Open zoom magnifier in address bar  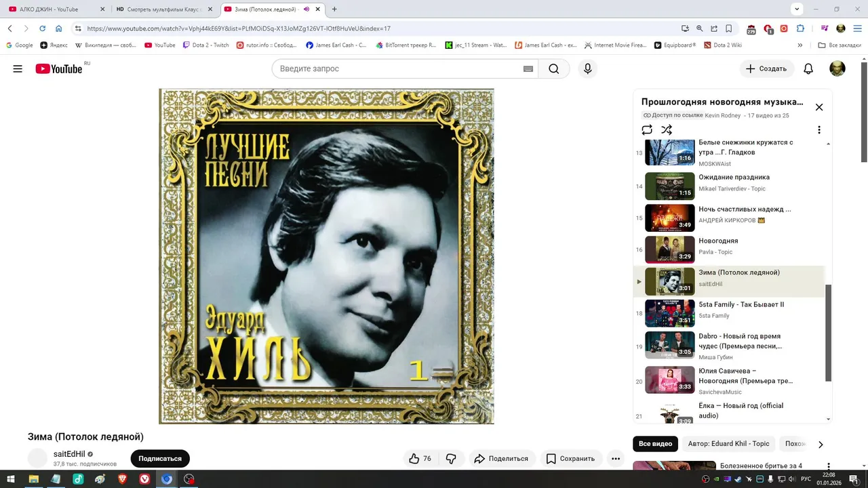(x=700, y=28)
